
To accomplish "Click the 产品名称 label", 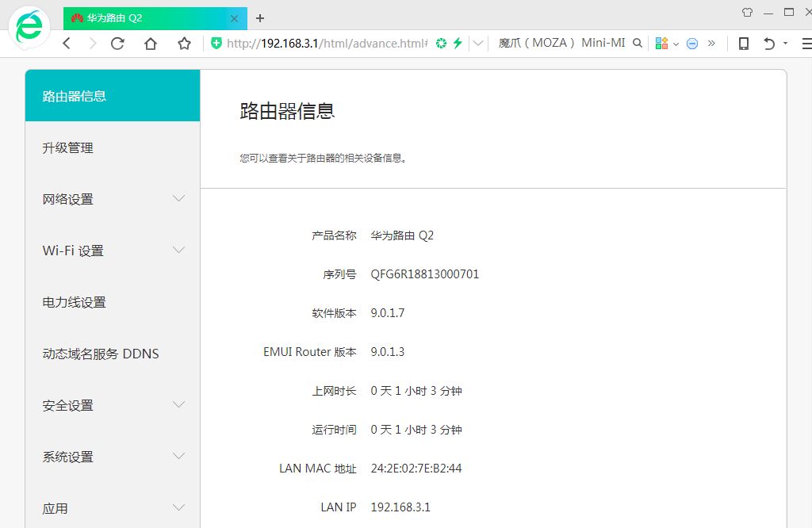I will [x=334, y=235].
